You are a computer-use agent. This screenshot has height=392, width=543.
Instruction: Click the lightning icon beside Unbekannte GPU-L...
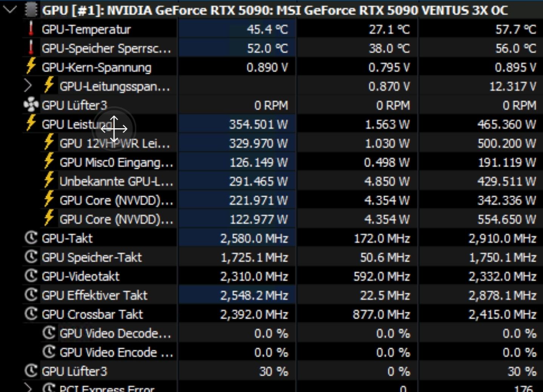coord(49,180)
